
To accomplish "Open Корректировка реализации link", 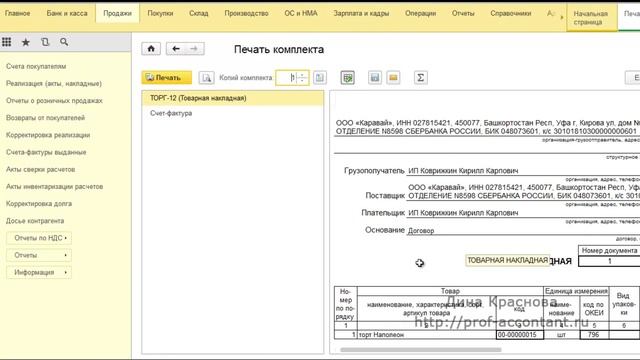I will pyautogui.click(x=48, y=135).
